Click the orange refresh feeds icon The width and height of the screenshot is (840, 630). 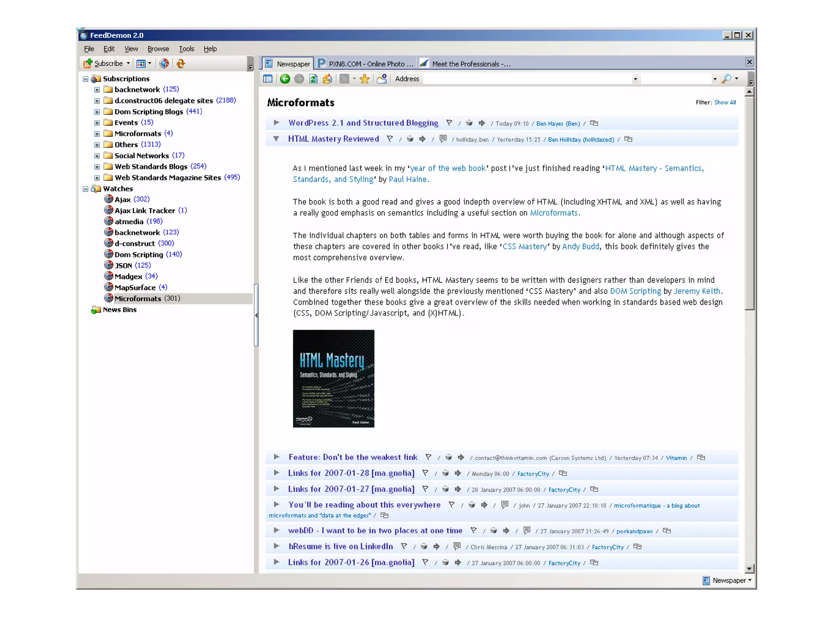(181, 64)
